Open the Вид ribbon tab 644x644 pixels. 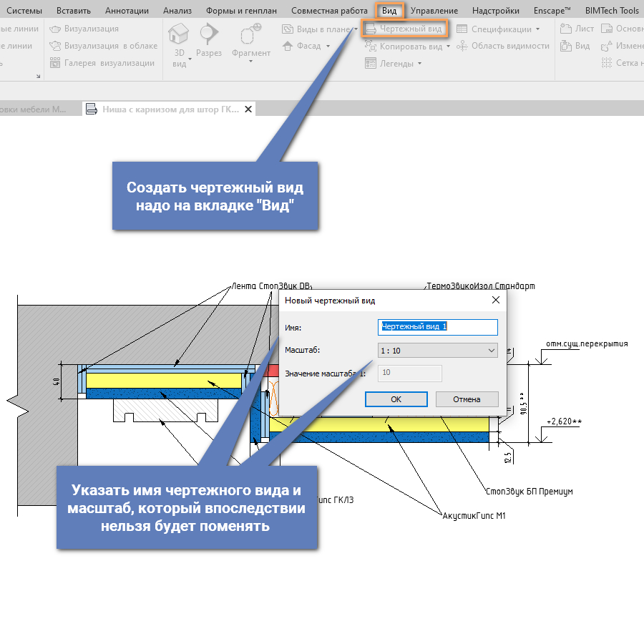[x=389, y=10]
